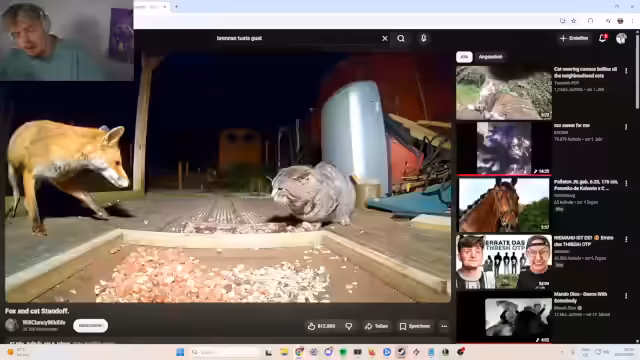Open system tray volume icon
640x360 pixels.
606,352
